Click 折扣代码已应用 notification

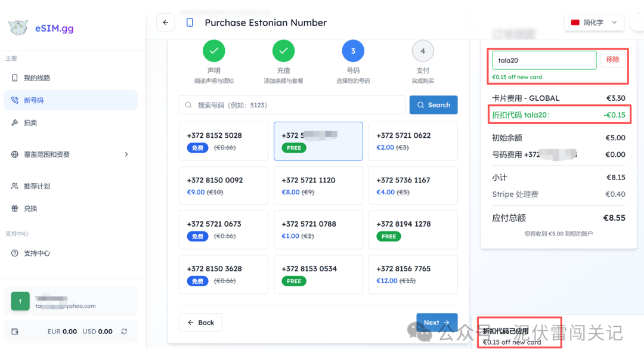[519, 336]
